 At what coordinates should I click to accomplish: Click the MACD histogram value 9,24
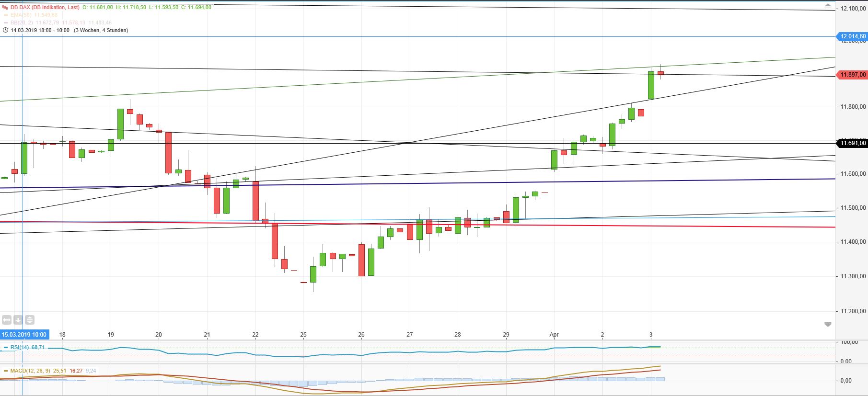[91, 371]
